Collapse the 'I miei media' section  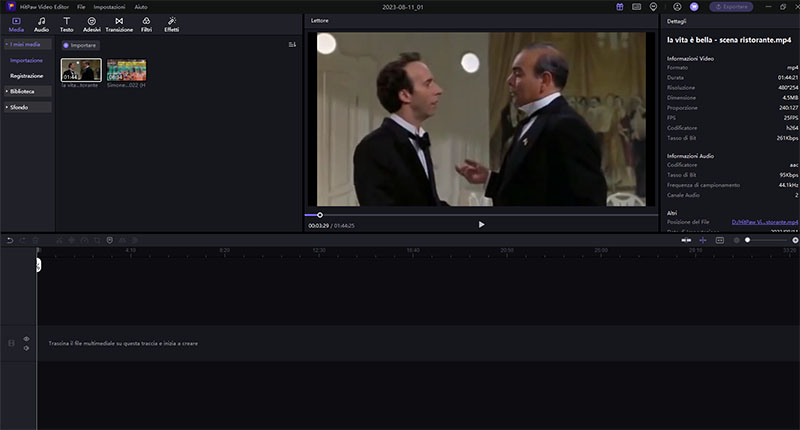click(27, 45)
